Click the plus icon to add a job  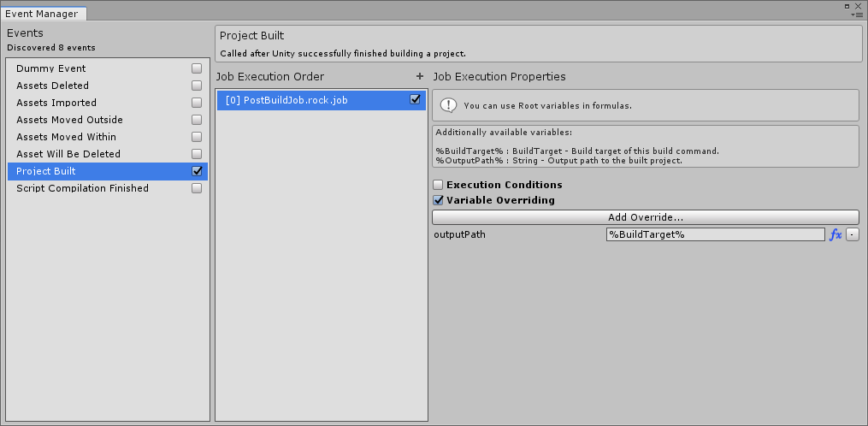point(420,76)
